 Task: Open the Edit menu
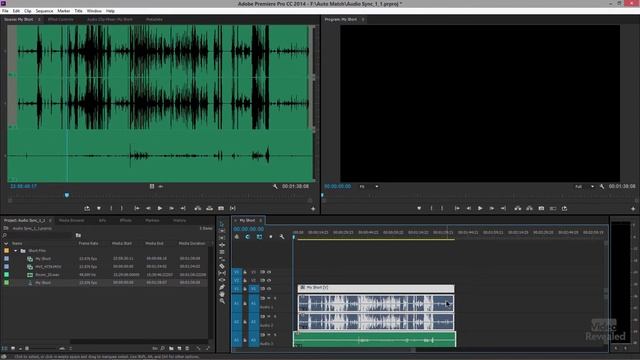pos(16,11)
